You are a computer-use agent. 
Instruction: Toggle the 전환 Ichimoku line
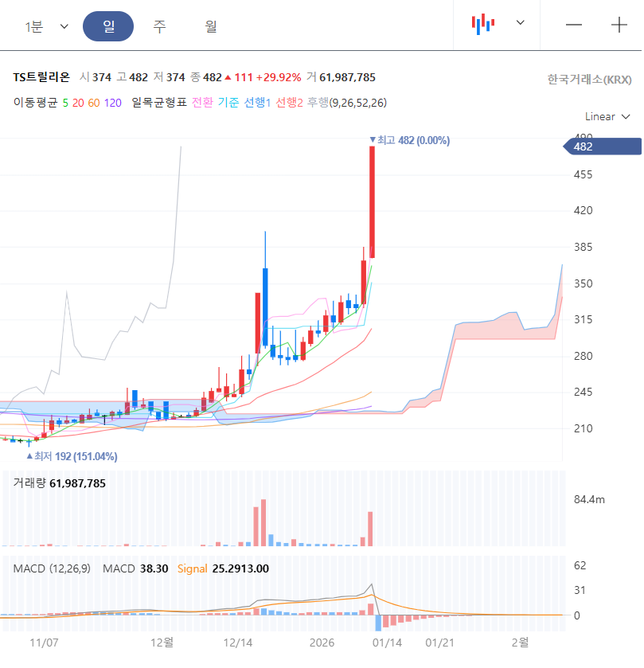202,103
